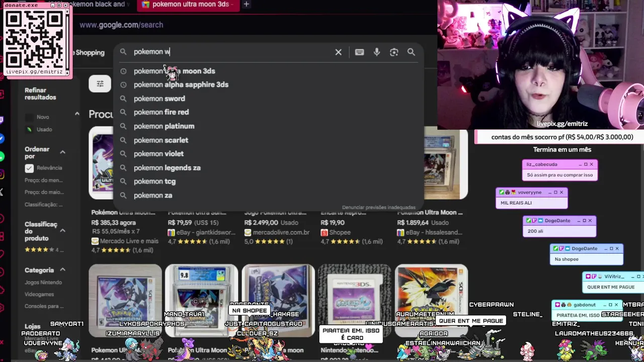Image resolution: width=644 pixels, height=362 pixels.
Task: Click search icon beside pokemon tcg suggestion
Action: (x=123, y=182)
